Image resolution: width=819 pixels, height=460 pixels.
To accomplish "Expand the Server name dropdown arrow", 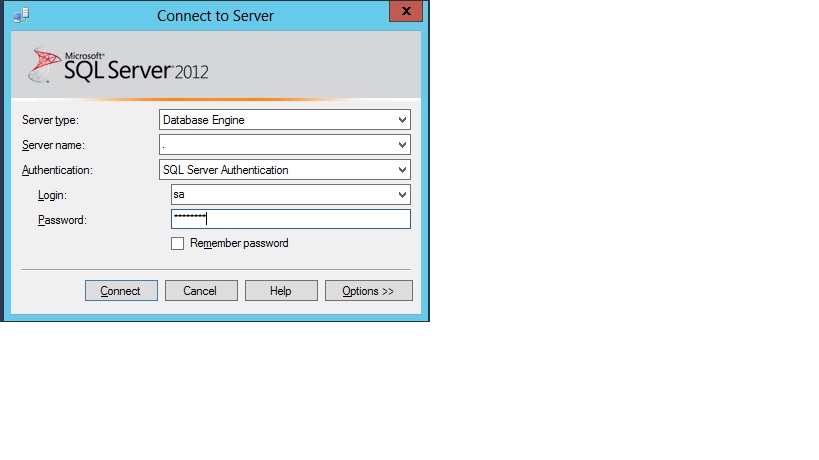I will 402,145.
